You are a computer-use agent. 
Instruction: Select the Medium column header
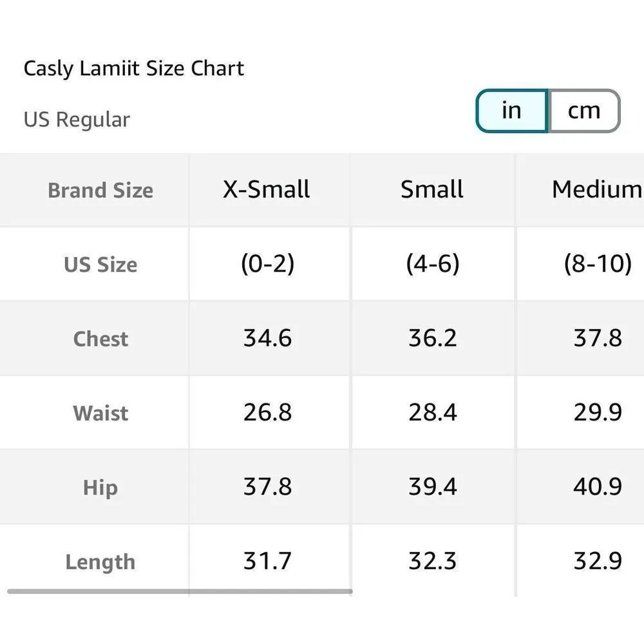click(596, 189)
